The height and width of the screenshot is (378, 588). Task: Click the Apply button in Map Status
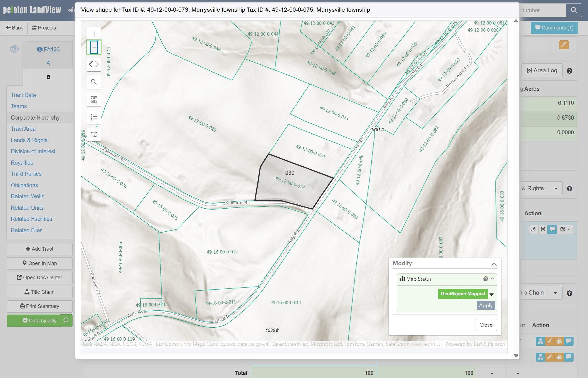click(485, 305)
